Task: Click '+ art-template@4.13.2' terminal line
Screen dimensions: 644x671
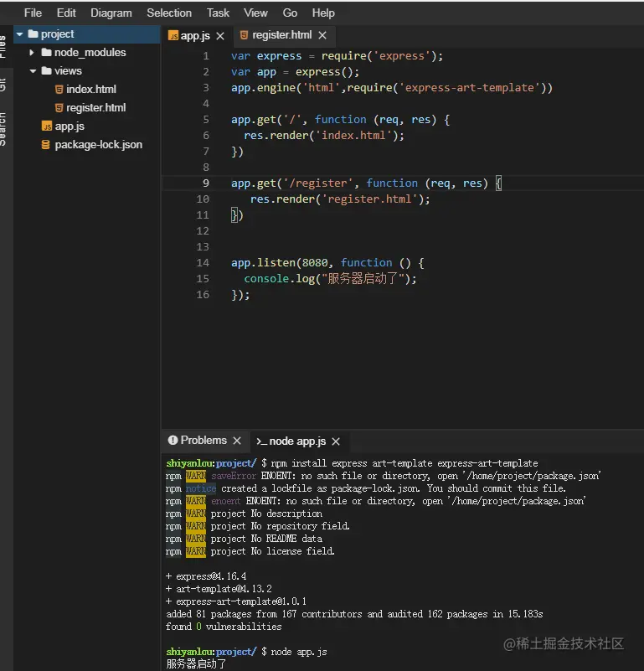Action: [219, 589]
